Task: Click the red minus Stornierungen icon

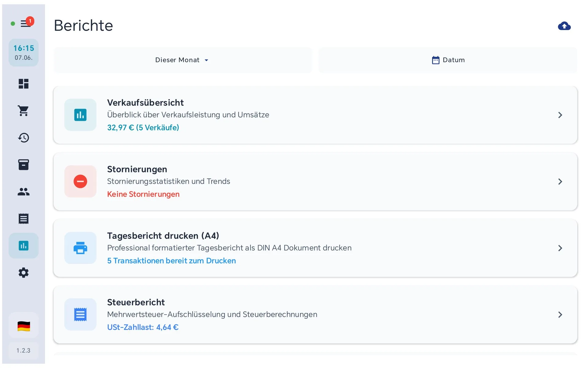Action: (80, 182)
